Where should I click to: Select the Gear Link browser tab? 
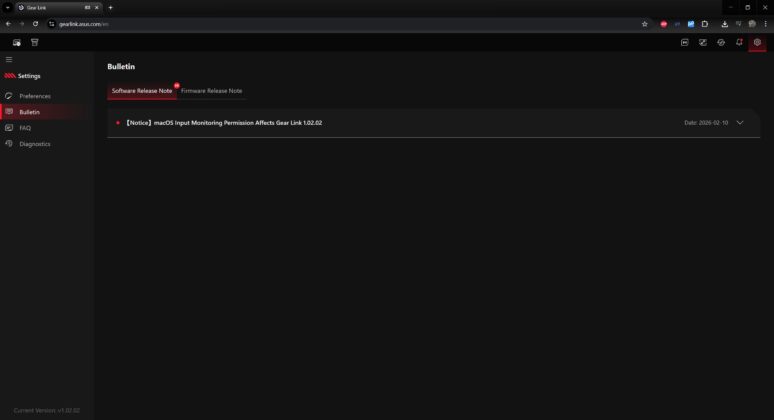click(x=58, y=7)
